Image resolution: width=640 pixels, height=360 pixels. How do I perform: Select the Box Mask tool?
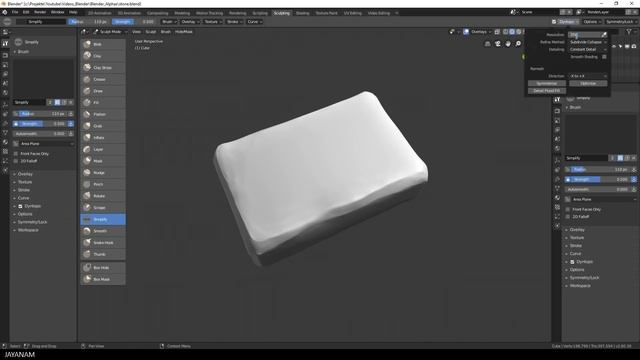(103, 279)
